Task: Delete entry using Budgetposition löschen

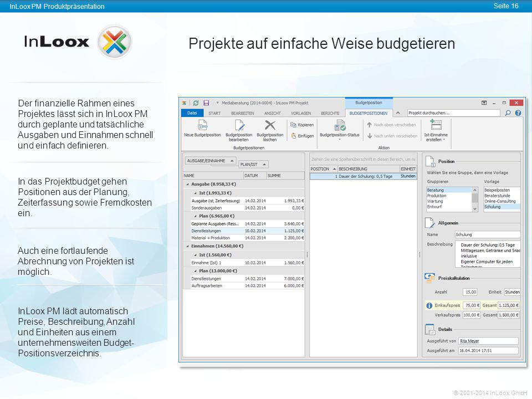Action: [x=270, y=131]
